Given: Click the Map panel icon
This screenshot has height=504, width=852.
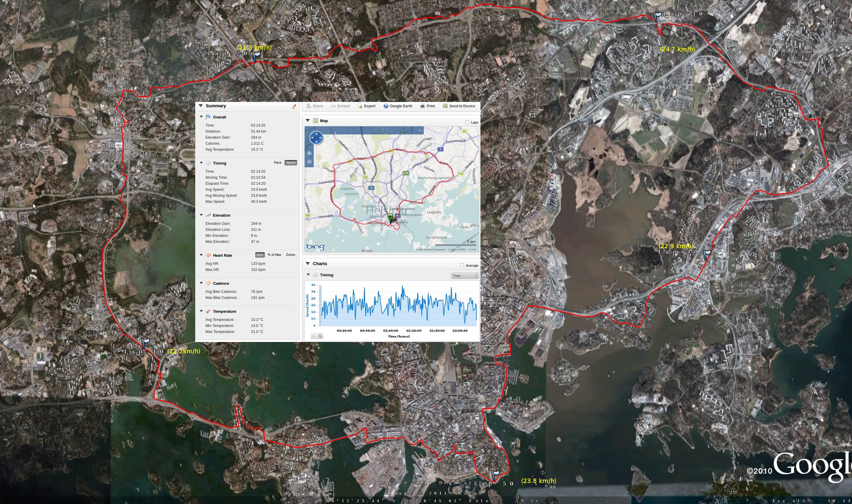Looking at the screenshot, I should [x=315, y=121].
